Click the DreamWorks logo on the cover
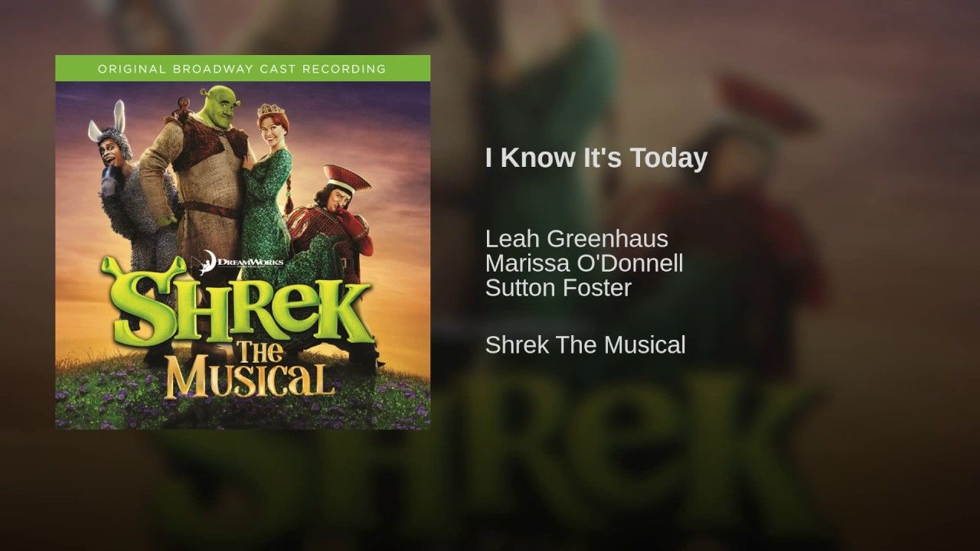Image resolution: width=980 pixels, height=551 pixels. 238,262
